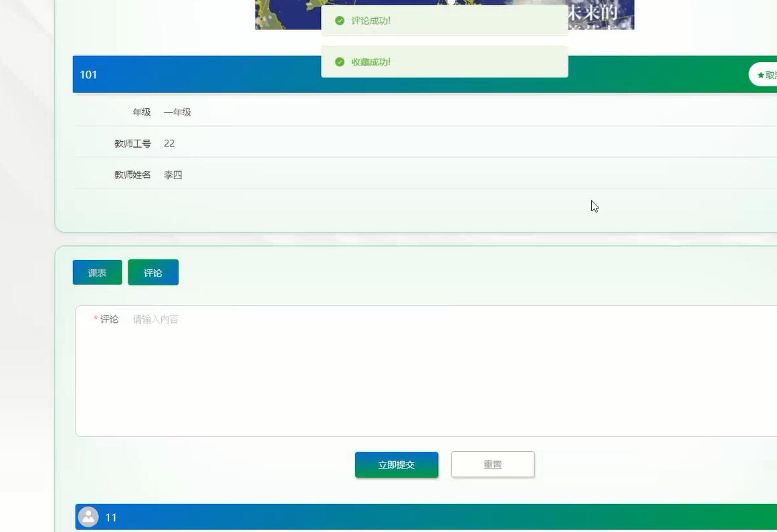Click the classroom title 101
This screenshot has width=777, height=532.
point(88,75)
